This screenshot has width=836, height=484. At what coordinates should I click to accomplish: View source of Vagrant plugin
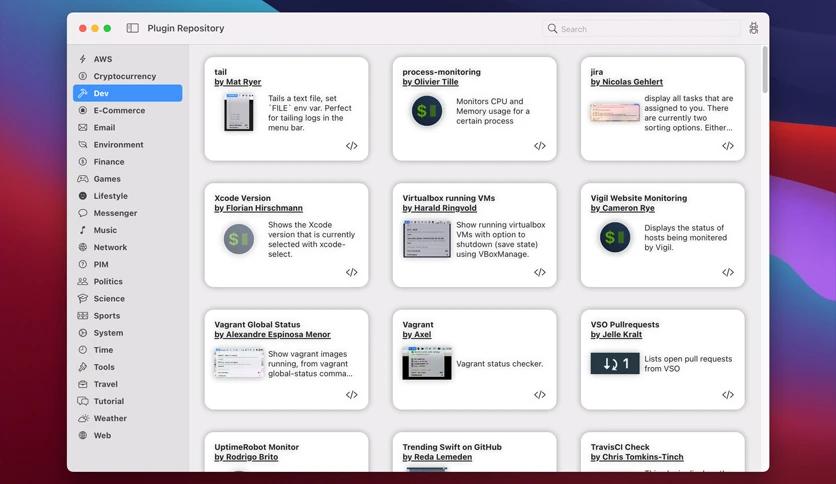(540, 394)
